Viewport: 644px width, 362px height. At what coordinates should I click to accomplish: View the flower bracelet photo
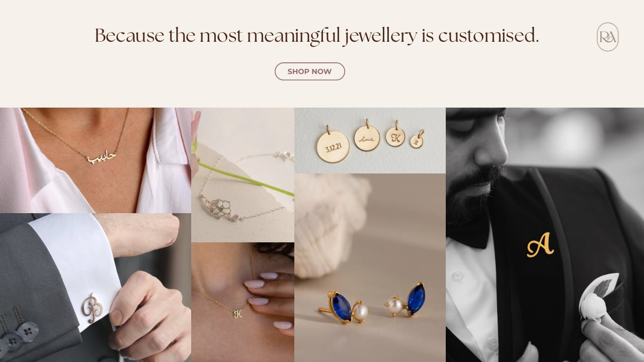(x=243, y=175)
